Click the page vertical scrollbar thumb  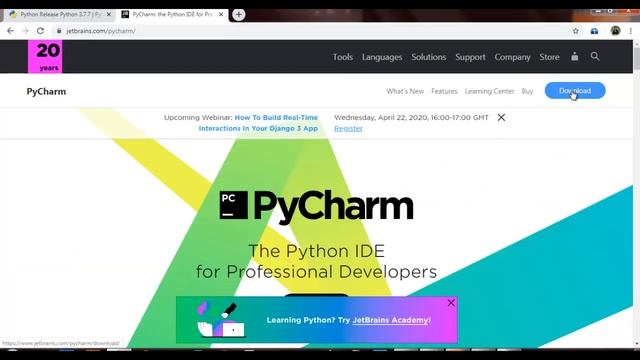tap(636, 58)
